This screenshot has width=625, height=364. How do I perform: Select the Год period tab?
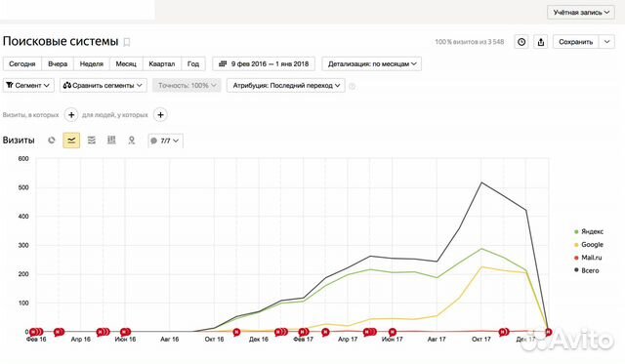click(x=193, y=63)
